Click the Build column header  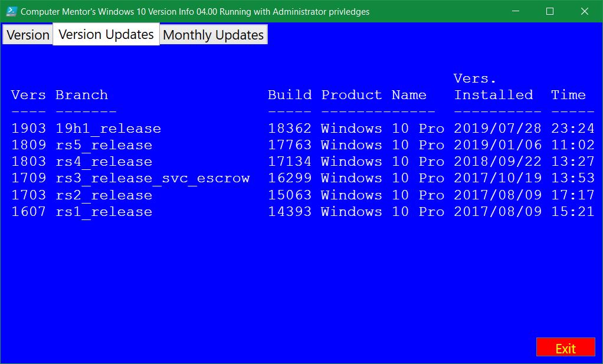point(289,95)
